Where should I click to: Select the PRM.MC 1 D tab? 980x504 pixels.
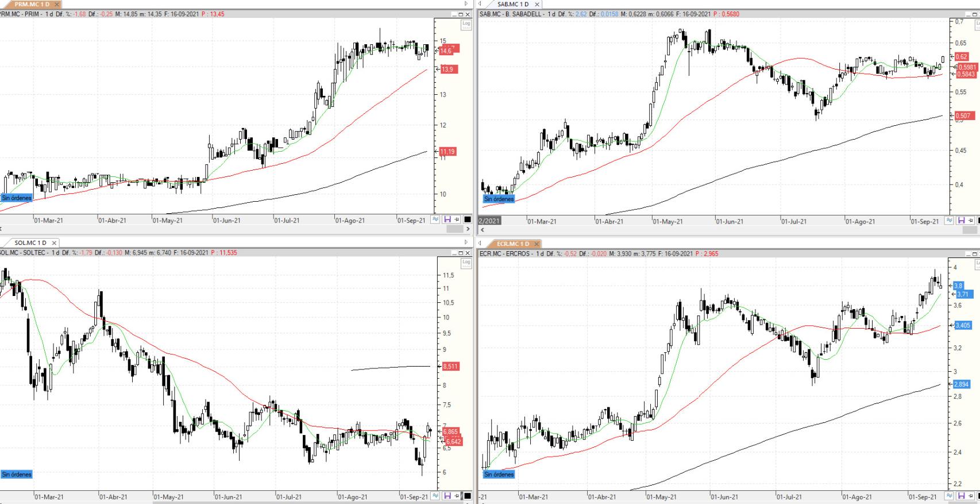click(32, 4)
